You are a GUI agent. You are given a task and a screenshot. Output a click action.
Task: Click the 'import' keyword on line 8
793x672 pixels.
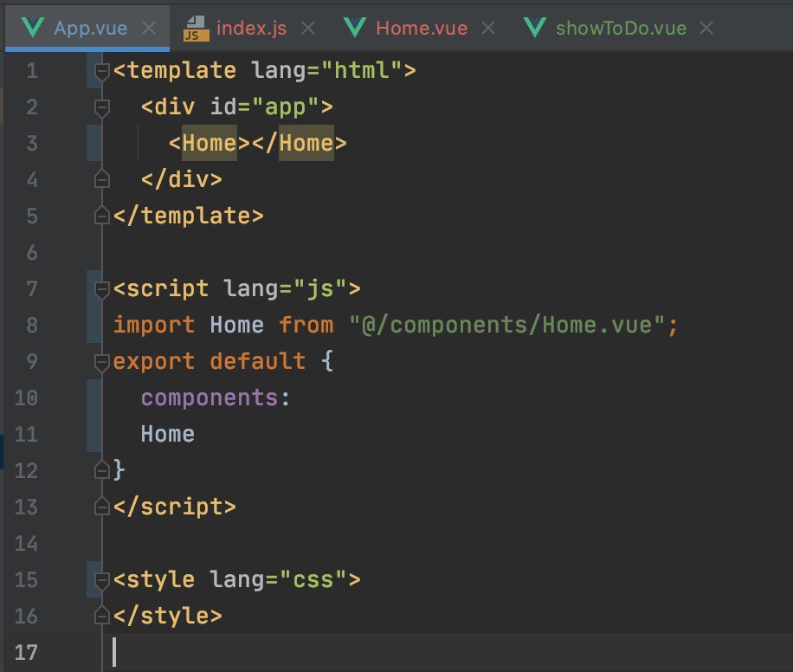click(x=154, y=326)
